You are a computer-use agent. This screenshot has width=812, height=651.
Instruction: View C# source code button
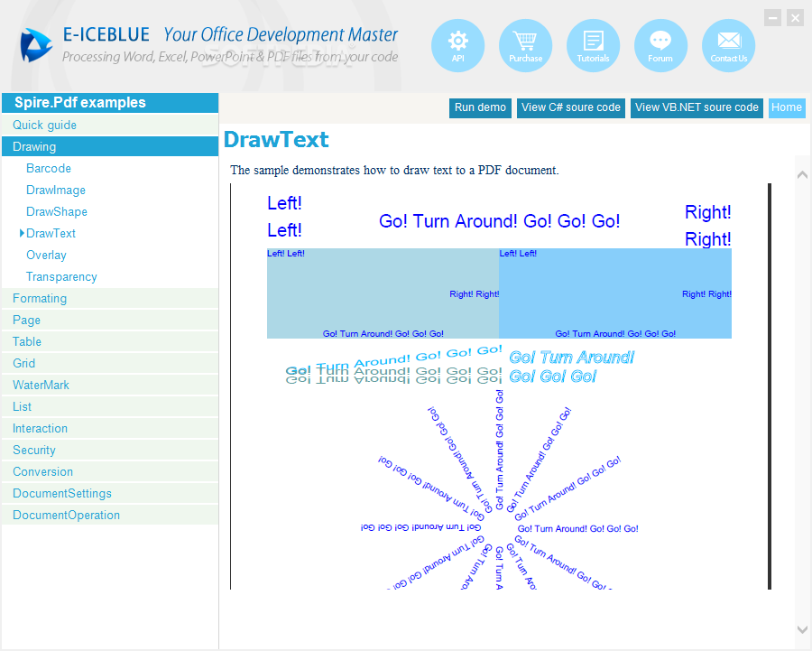point(571,107)
